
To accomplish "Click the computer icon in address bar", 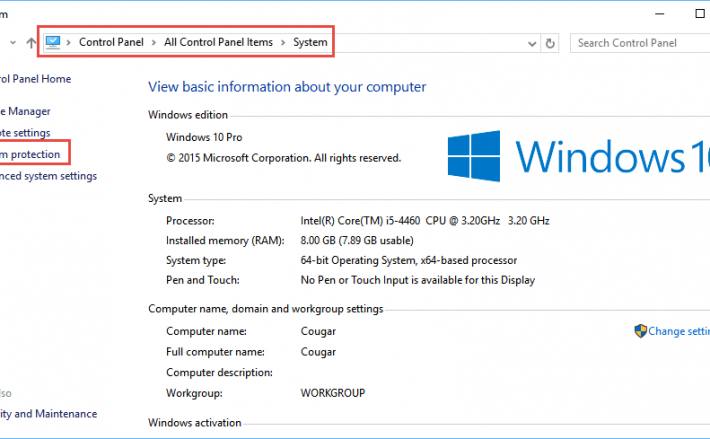I will (53, 42).
